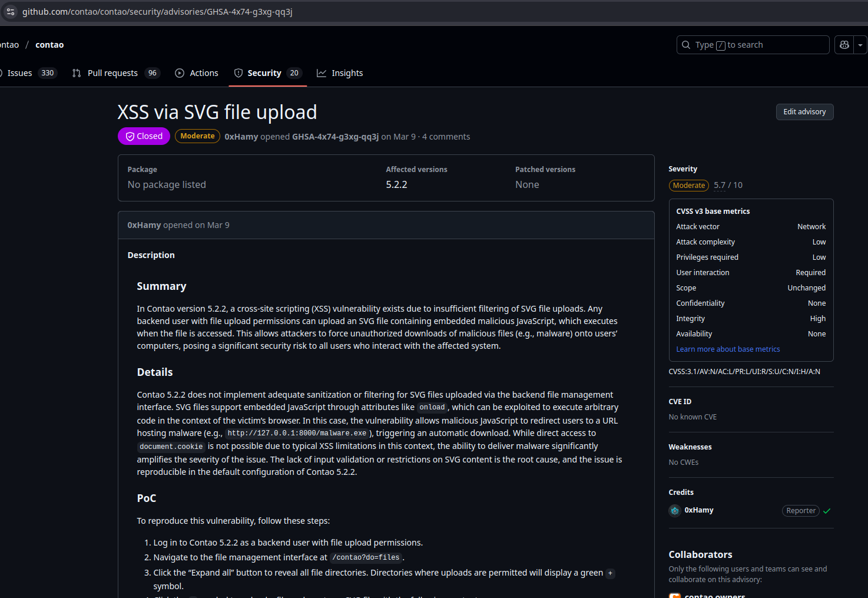The width and height of the screenshot is (868, 598).
Task: Click the Edit advisory button
Action: (804, 112)
